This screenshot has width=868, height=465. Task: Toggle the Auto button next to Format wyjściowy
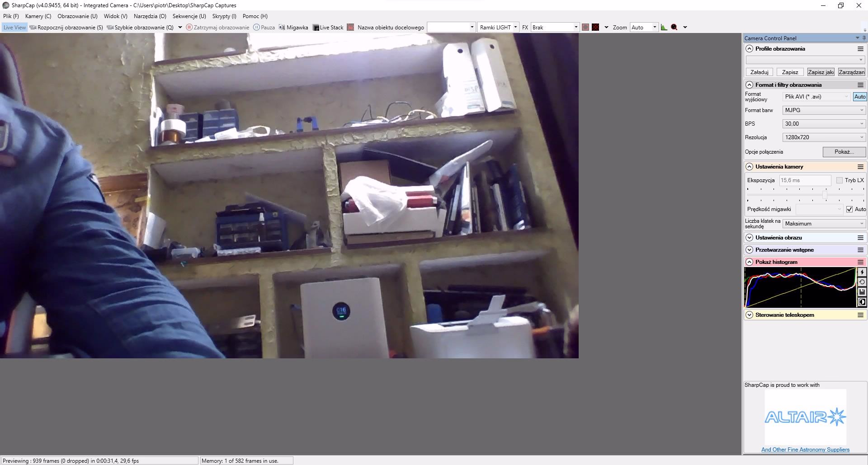(859, 97)
